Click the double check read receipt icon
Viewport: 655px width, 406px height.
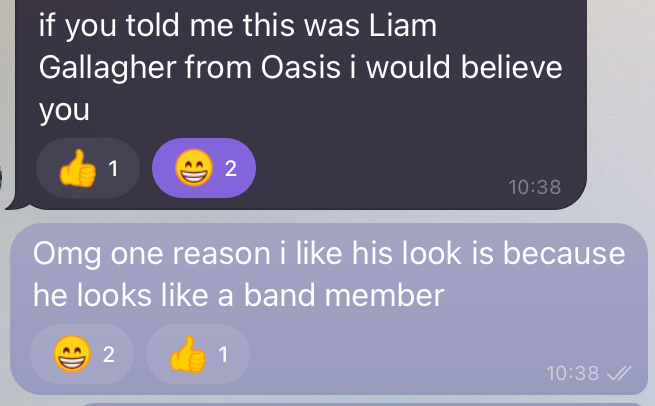click(619, 373)
